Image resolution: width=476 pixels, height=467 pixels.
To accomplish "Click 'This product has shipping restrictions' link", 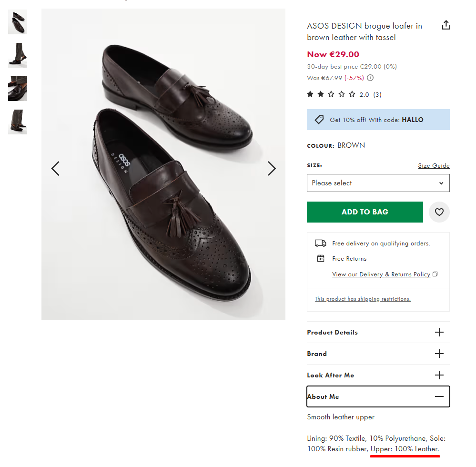I will point(363,299).
